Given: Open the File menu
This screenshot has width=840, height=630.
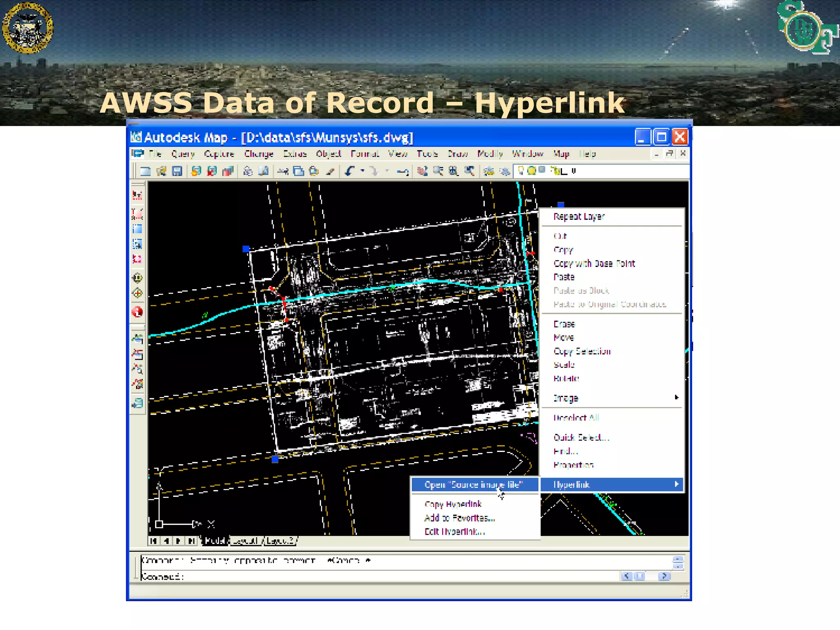Looking at the screenshot, I should (x=155, y=154).
